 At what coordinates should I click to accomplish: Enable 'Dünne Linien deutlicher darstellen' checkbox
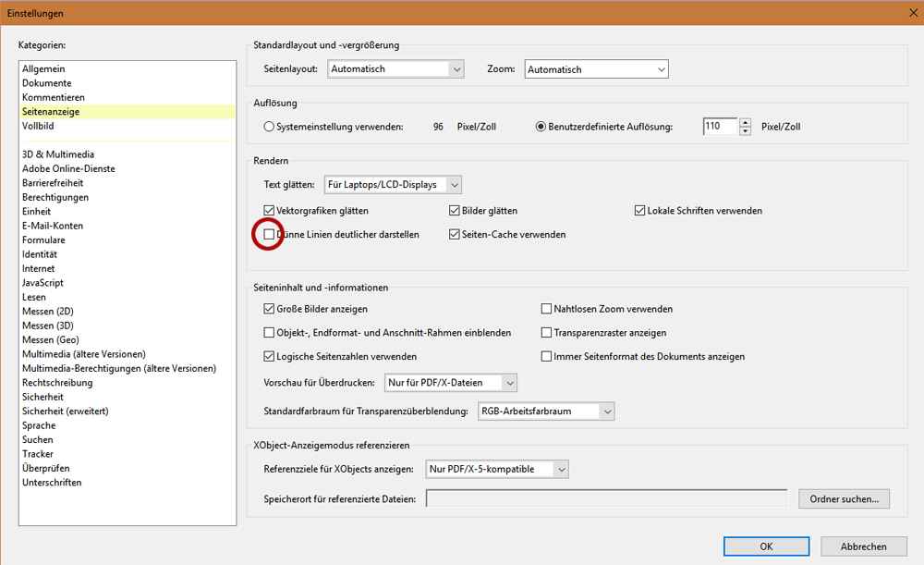269,235
